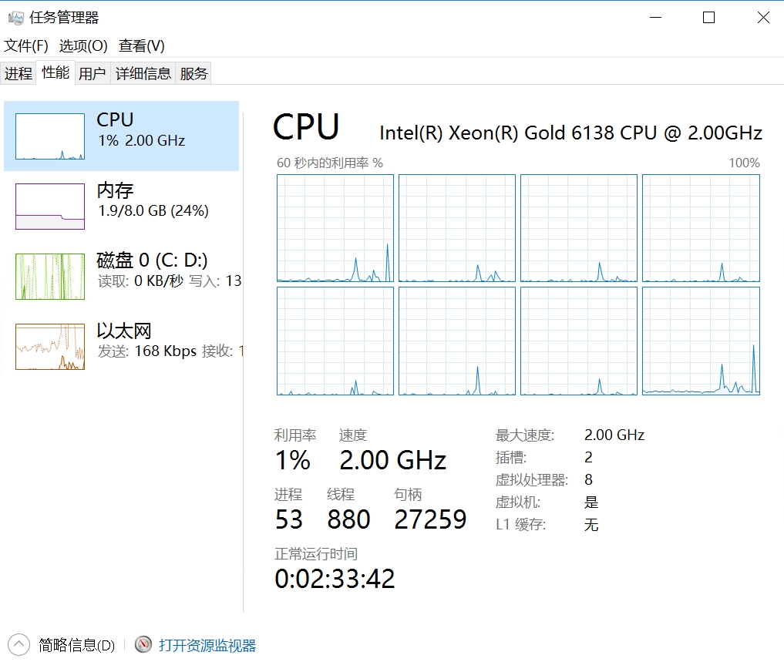Select the CPU mini graph thumbnail
Screen dimensions: 784x672
50,136
